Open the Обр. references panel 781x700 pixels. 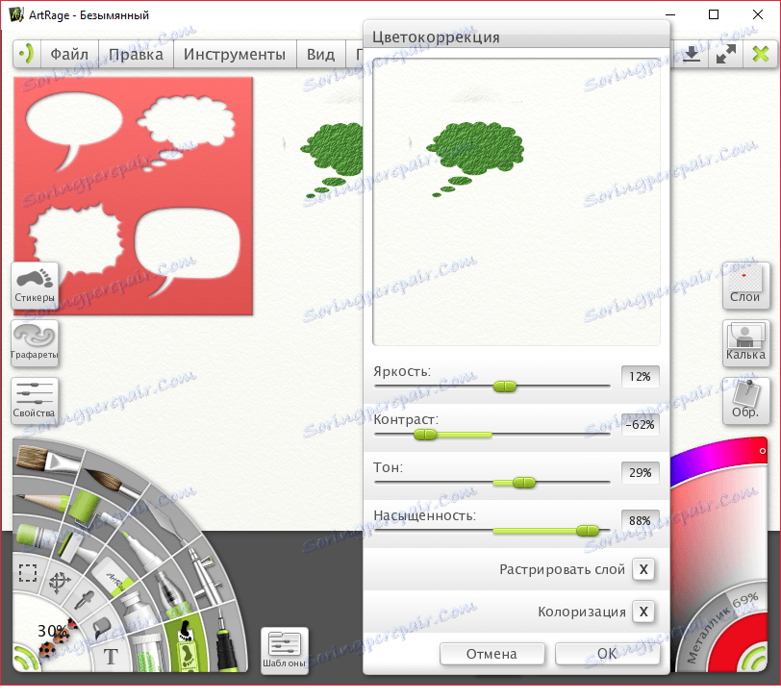click(x=745, y=401)
